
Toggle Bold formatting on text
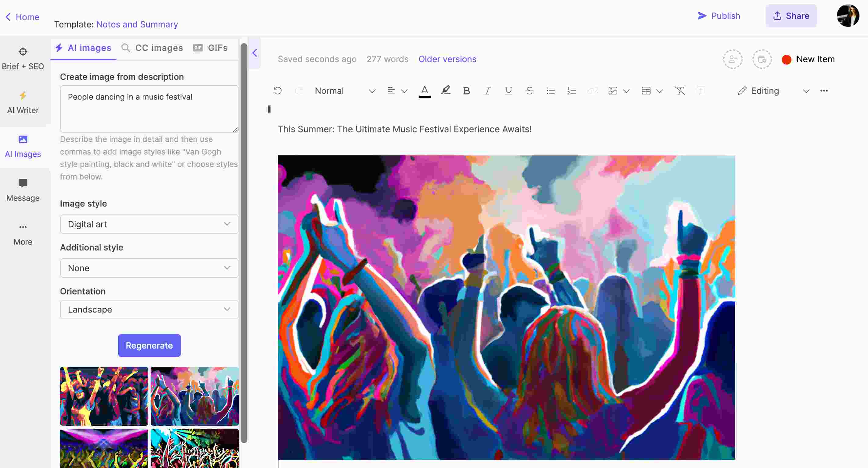(x=467, y=91)
